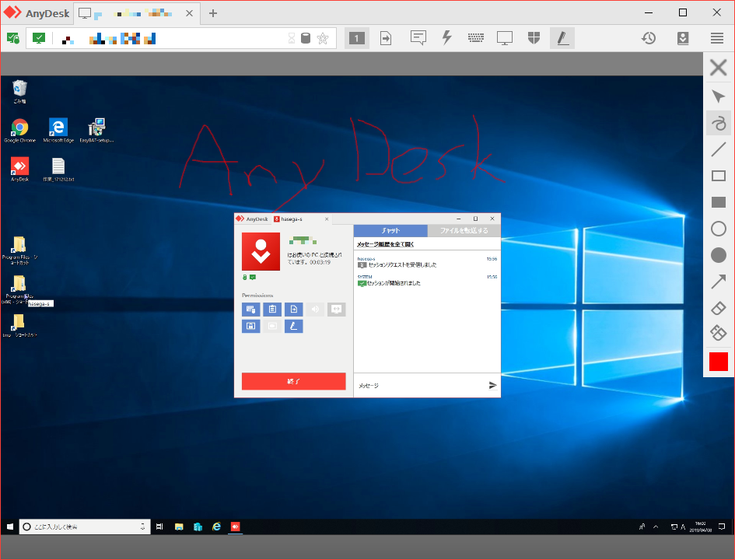The height and width of the screenshot is (560, 735).
Task: Open the Microsoft Store taskbar icon
Action: point(198,527)
